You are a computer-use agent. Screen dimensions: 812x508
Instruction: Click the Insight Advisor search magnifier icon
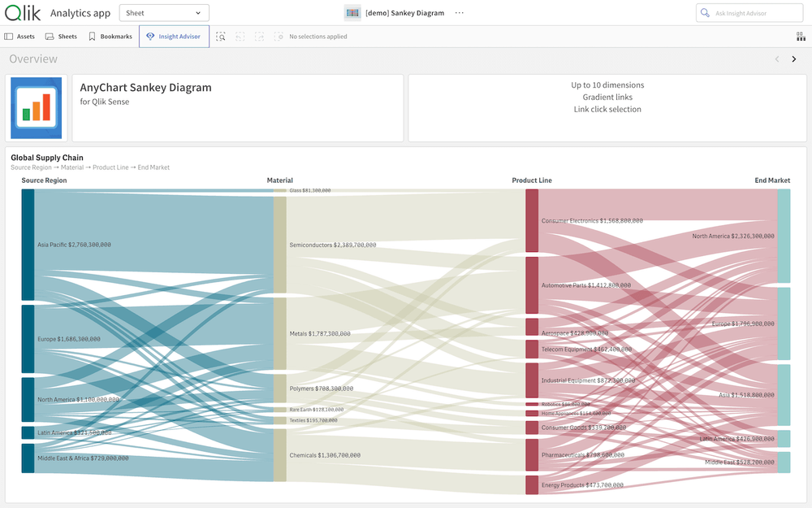point(705,13)
